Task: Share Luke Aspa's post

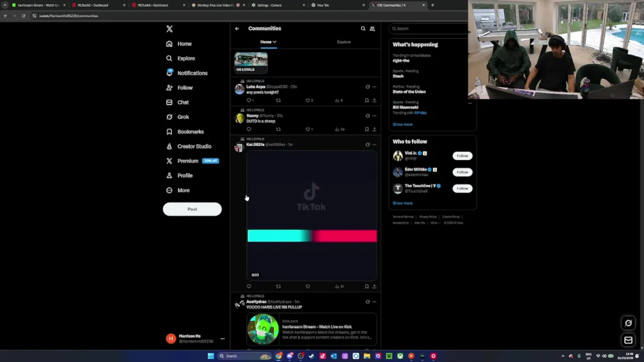Action: tap(374, 100)
